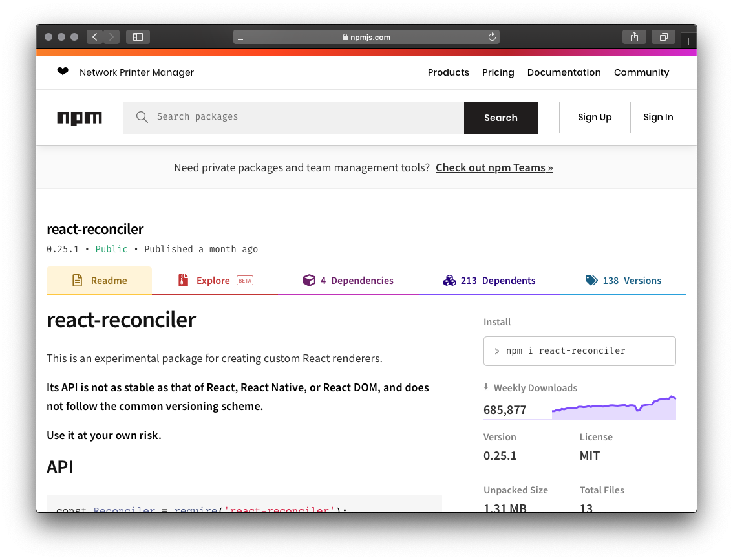Click the Explore zip file icon
Screen dimensions: 733x560
click(x=184, y=280)
